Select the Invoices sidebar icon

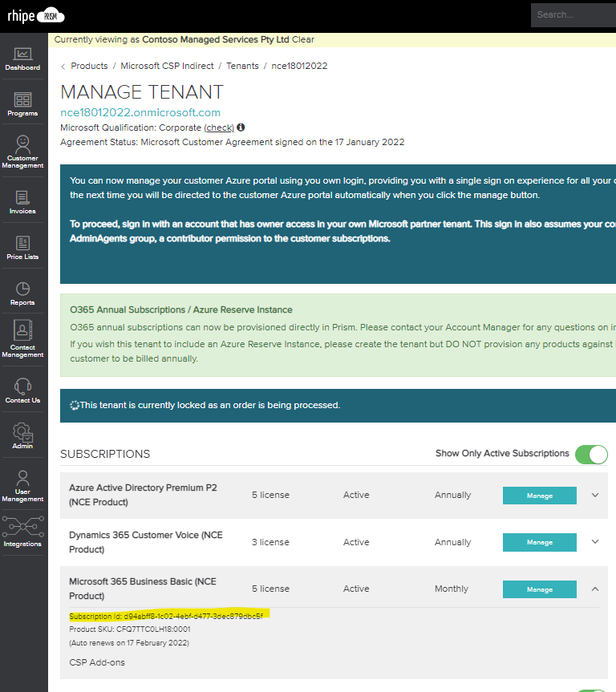(22, 203)
